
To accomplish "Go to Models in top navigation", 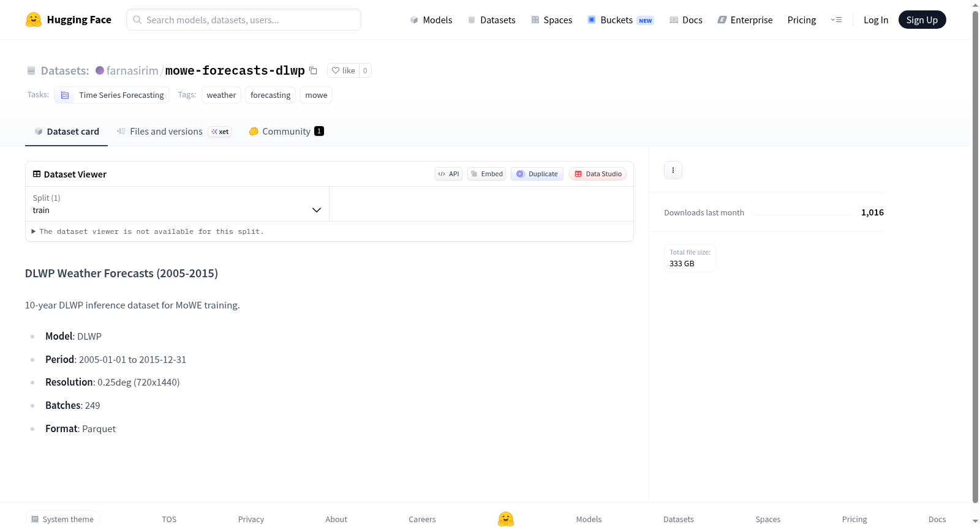I will pos(431,20).
